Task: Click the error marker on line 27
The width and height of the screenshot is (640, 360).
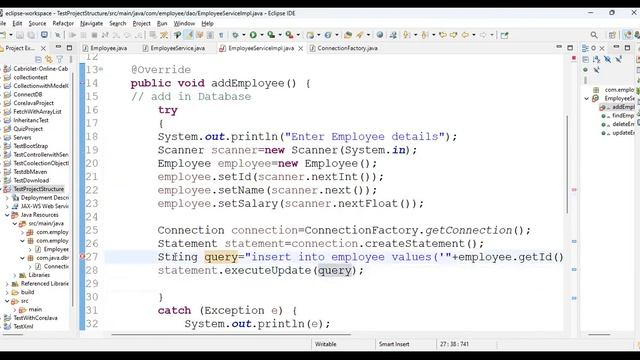Action: point(82,257)
